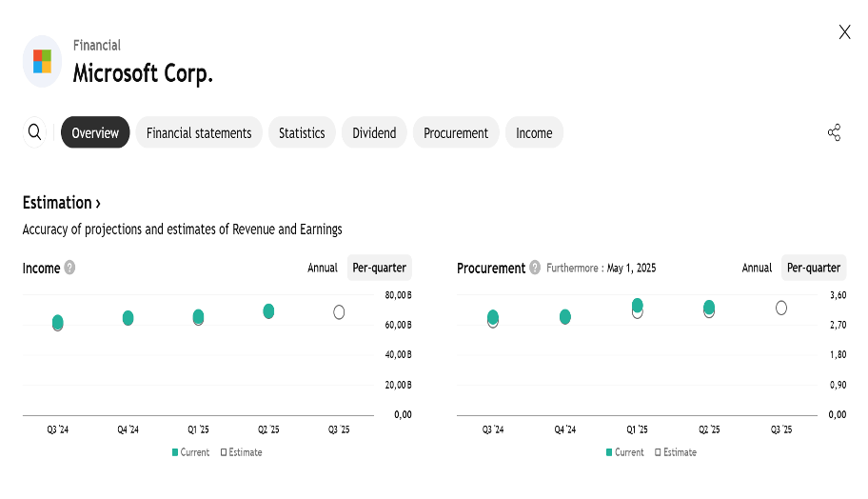Click Procurement Q3 '24 data point
Image resolution: width=868 pixels, height=499 pixels.
click(x=493, y=317)
